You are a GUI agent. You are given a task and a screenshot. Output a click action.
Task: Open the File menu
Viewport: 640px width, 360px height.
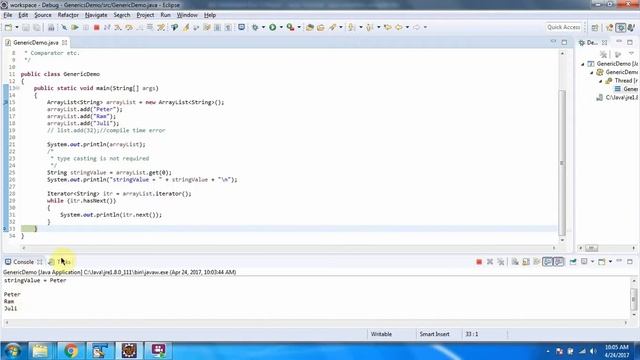pyautogui.click(x=7, y=15)
